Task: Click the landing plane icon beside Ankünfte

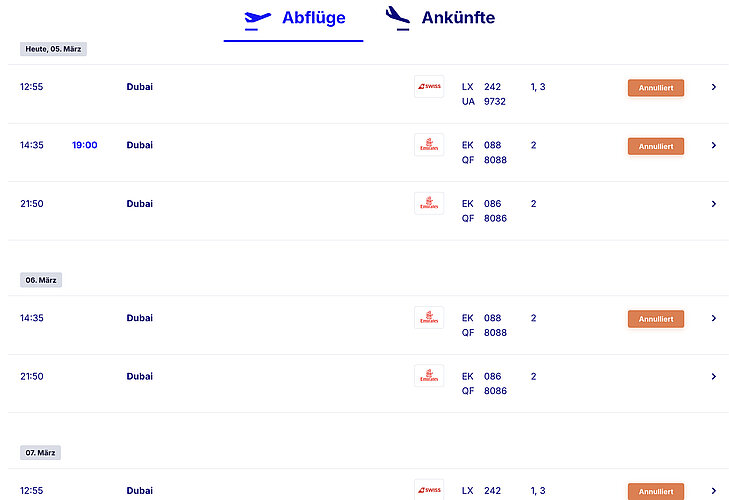Action: 398,17
